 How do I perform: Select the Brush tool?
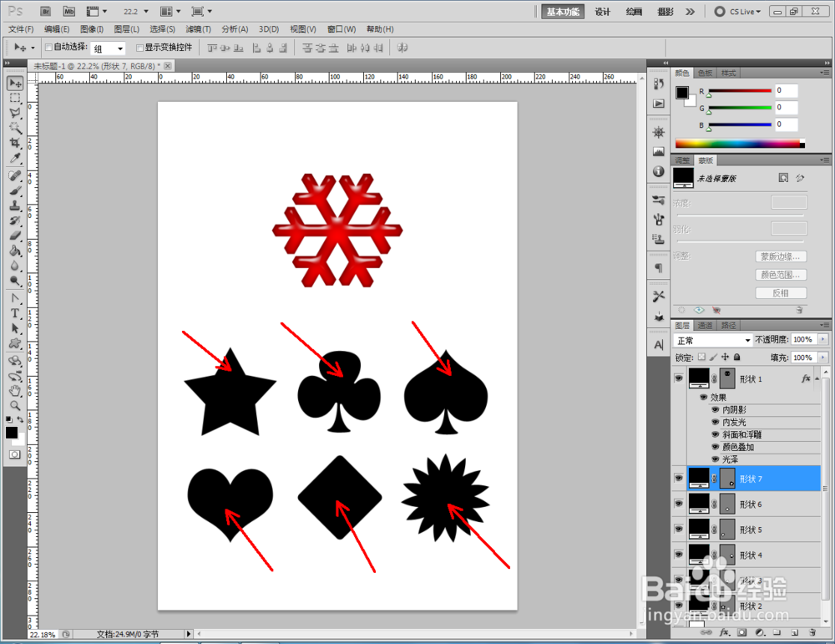pyautogui.click(x=15, y=190)
